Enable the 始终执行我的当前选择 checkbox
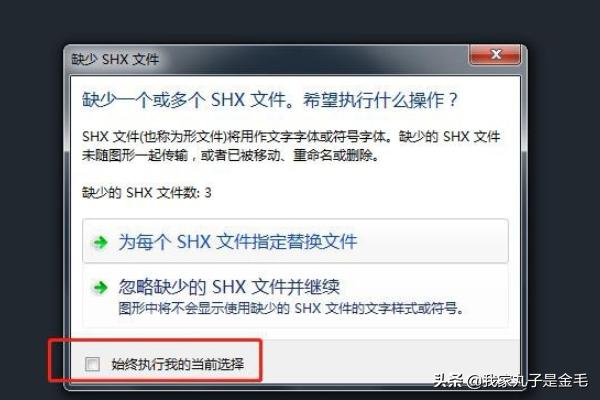The height and width of the screenshot is (400, 600). coord(92,364)
